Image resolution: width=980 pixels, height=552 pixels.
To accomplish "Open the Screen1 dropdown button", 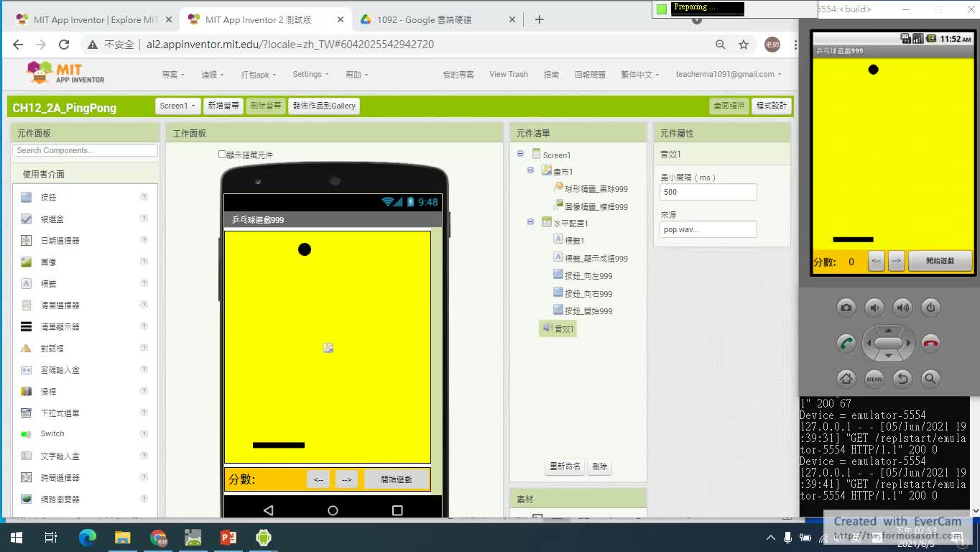I will [x=177, y=106].
